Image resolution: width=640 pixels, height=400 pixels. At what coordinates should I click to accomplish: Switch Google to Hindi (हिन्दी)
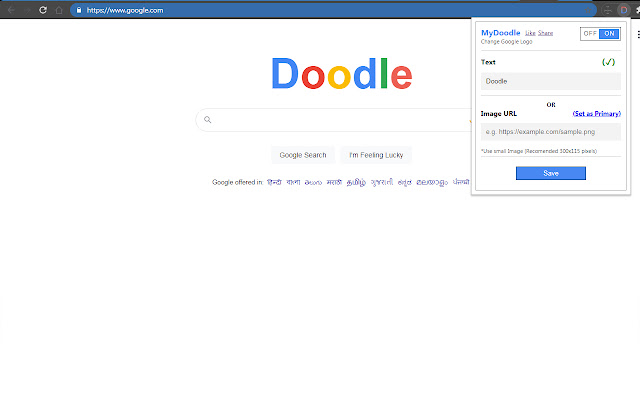tap(274, 182)
